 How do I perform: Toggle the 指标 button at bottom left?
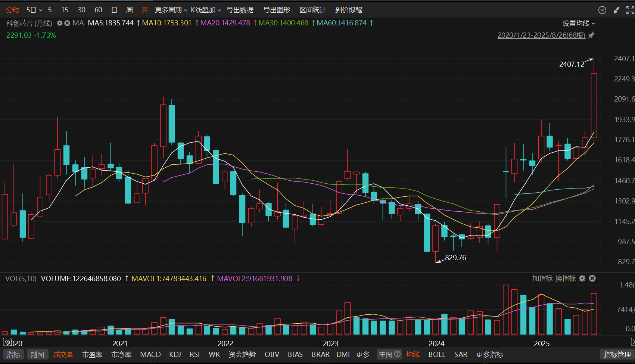point(13,354)
